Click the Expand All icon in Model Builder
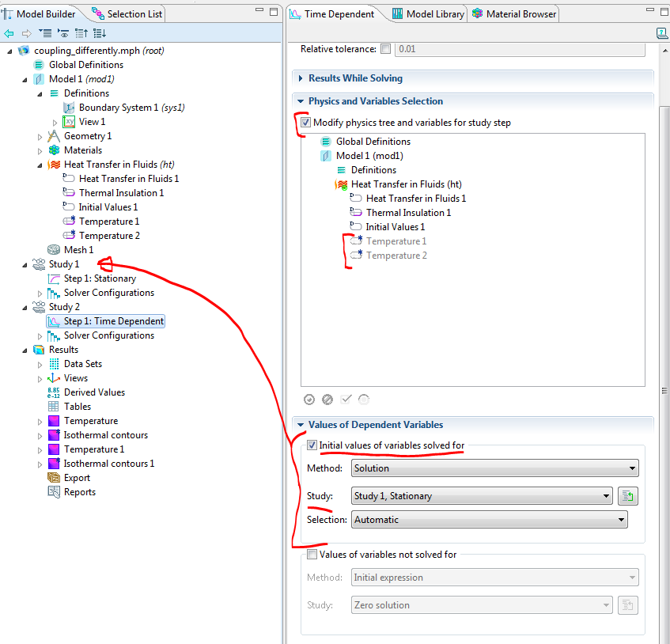 point(100,33)
